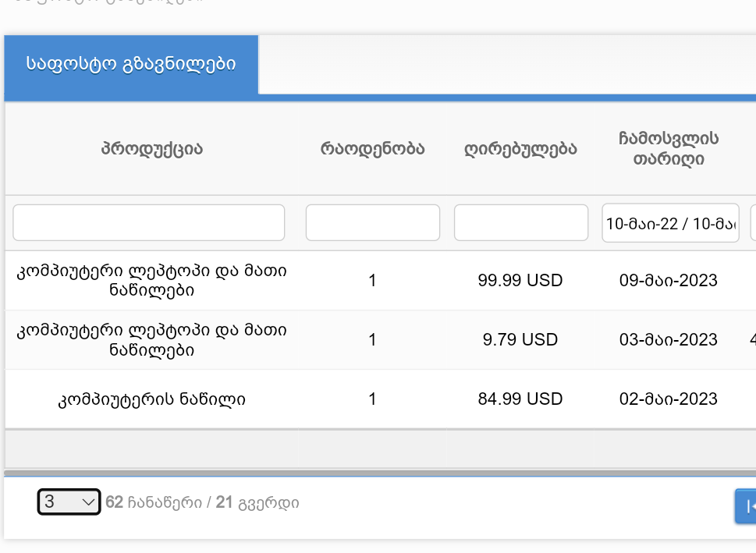Open the 10-მაი-22 date range filter
This screenshot has height=553, width=756.
pos(670,223)
